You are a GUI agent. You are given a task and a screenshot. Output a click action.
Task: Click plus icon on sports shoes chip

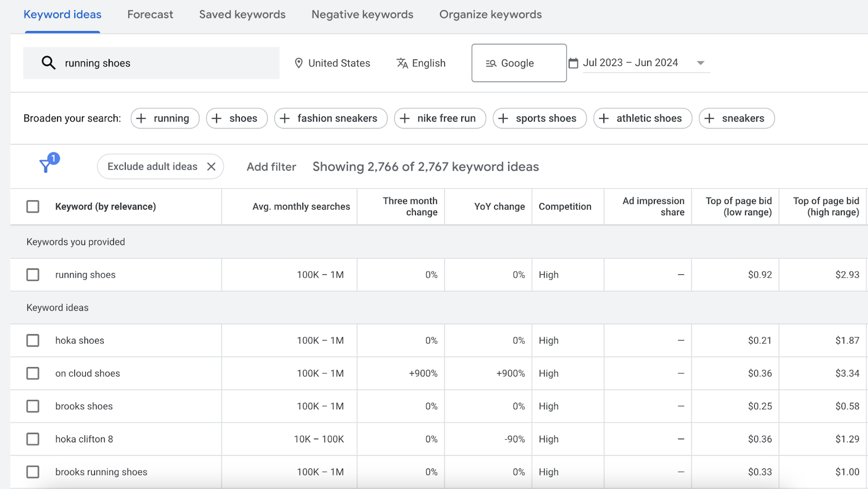coord(503,118)
